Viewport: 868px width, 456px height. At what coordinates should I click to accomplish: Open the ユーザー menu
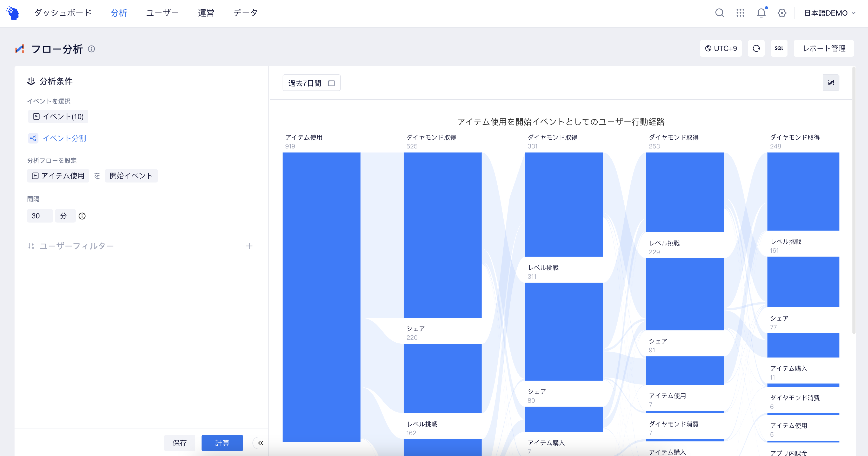pos(162,13)
